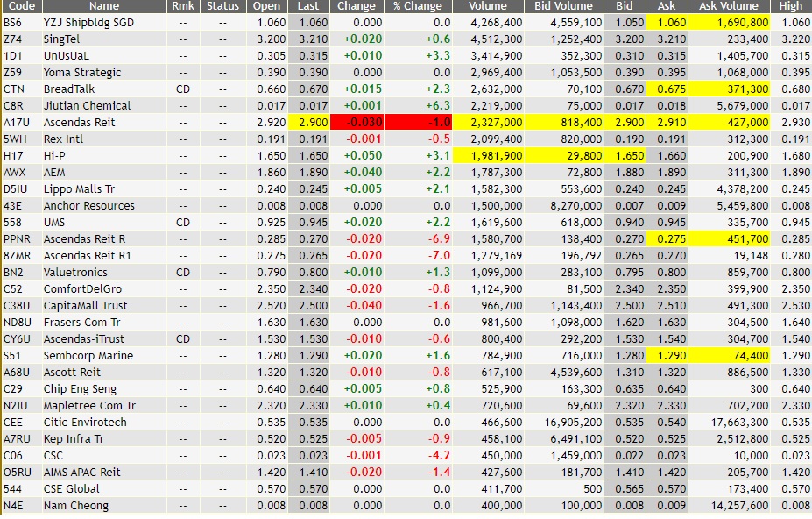This screenshot has width=812, height=519.
Task: Sort by the Bid column header
Action: point(625,6)
